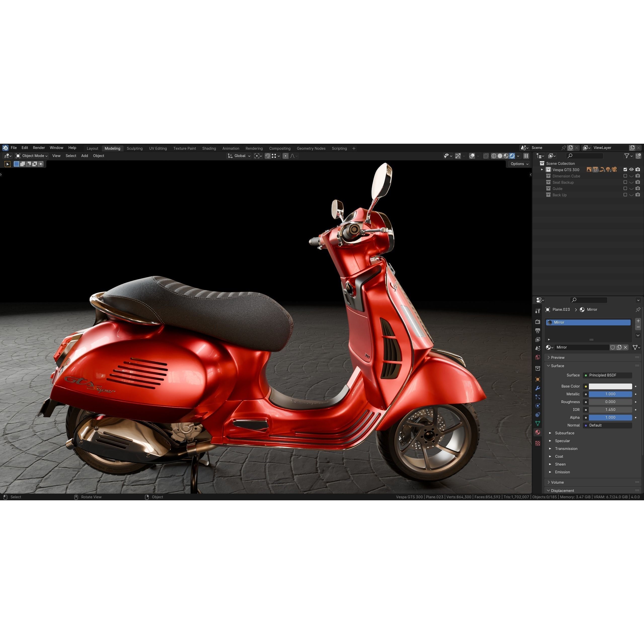The width and height of the screenshot is (644, 644).
Task: Enable the Seat Backup collection checkbox
Action: coord(625,182)
